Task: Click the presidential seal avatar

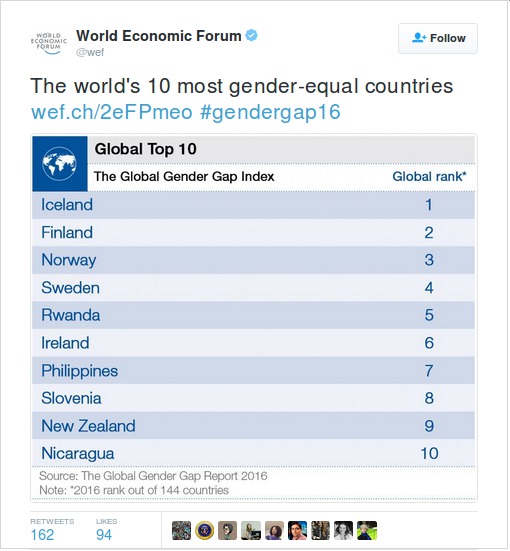Action: point(205,530)
